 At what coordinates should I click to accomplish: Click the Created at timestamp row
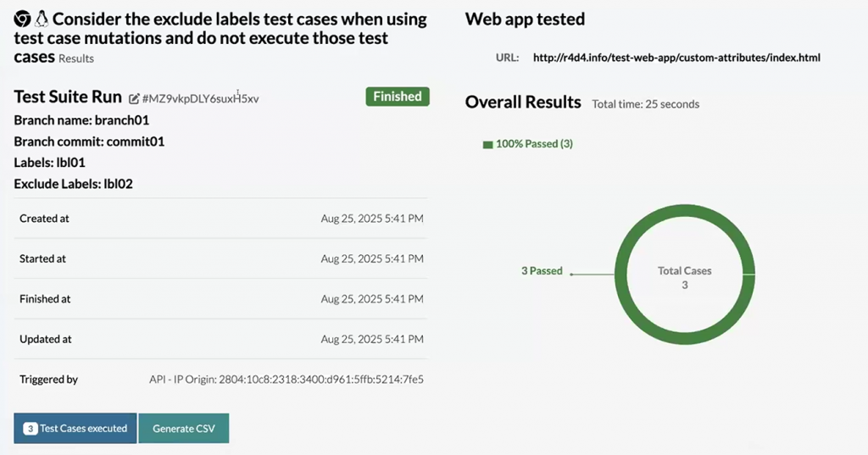[221, 219]
